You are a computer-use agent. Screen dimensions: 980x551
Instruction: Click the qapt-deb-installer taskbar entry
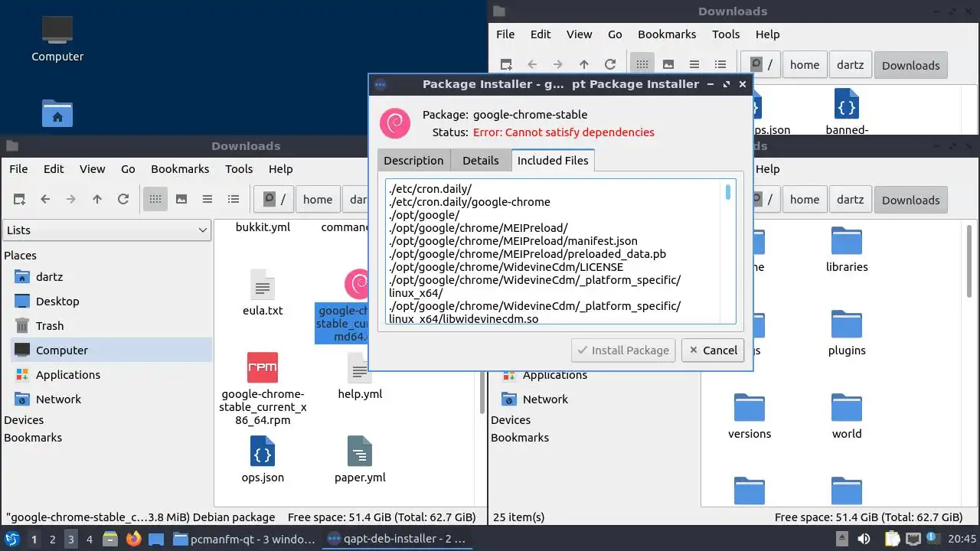click(396, 539)
